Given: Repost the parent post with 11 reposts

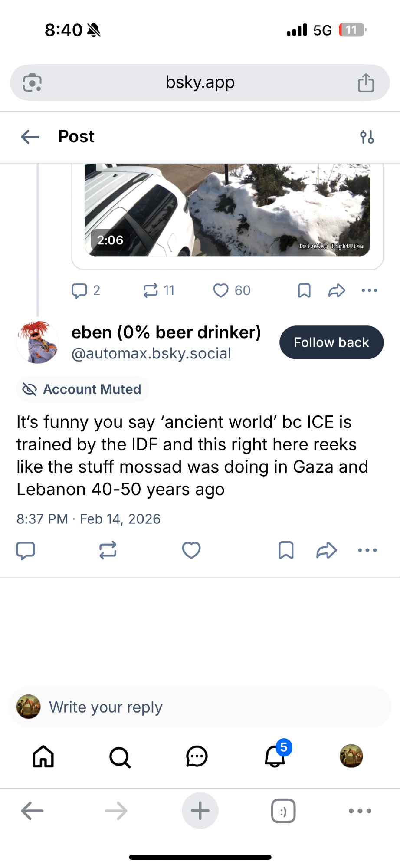Looking at the screenshot, I should (151, 290).
